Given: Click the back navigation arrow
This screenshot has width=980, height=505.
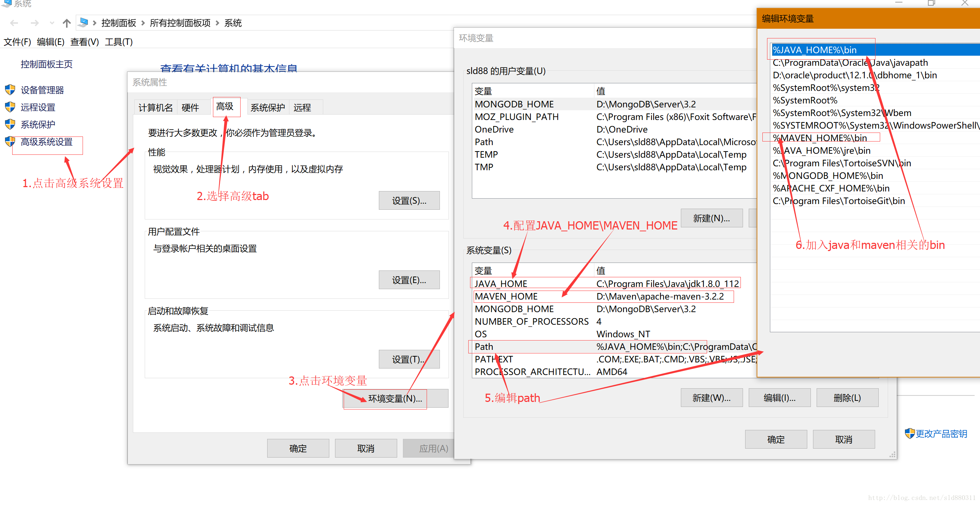Looking at the screenshot, I should tap(14, 23).
